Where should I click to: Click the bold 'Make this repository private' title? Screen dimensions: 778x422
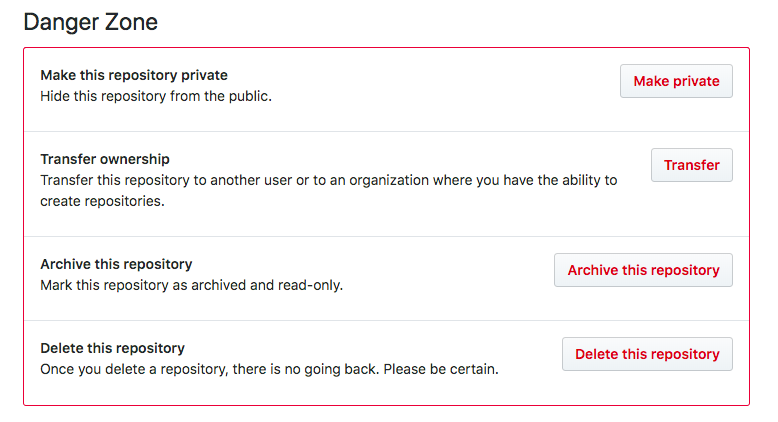tap(134, 75)
